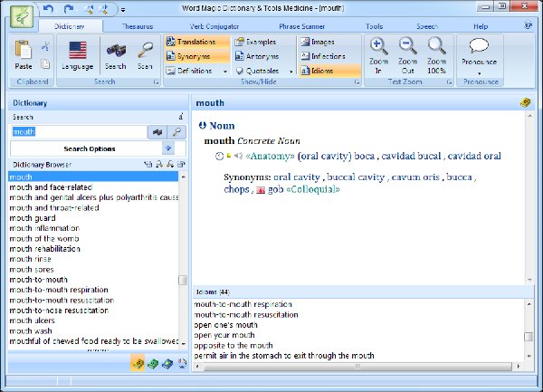This screenshot has height=392, width=543.
Task: Open Language with the US flag
Action: click(x=78, y=55)
